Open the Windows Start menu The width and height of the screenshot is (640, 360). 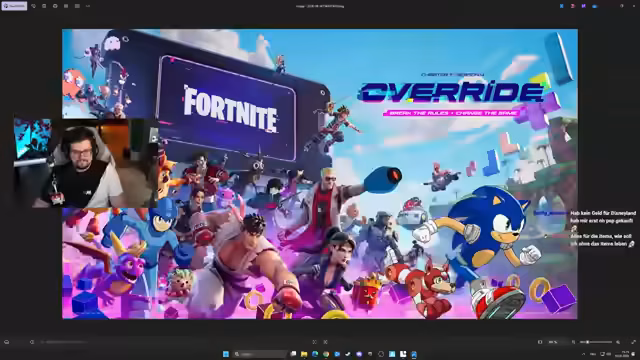[226, 354]
